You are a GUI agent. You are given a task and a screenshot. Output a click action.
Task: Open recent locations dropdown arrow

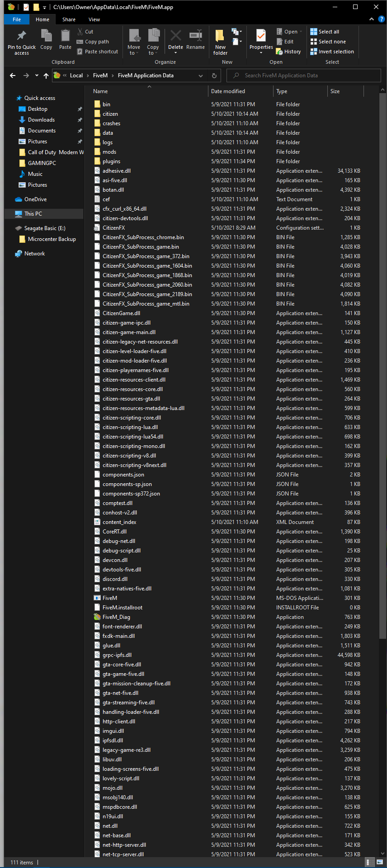coord(37,75)
